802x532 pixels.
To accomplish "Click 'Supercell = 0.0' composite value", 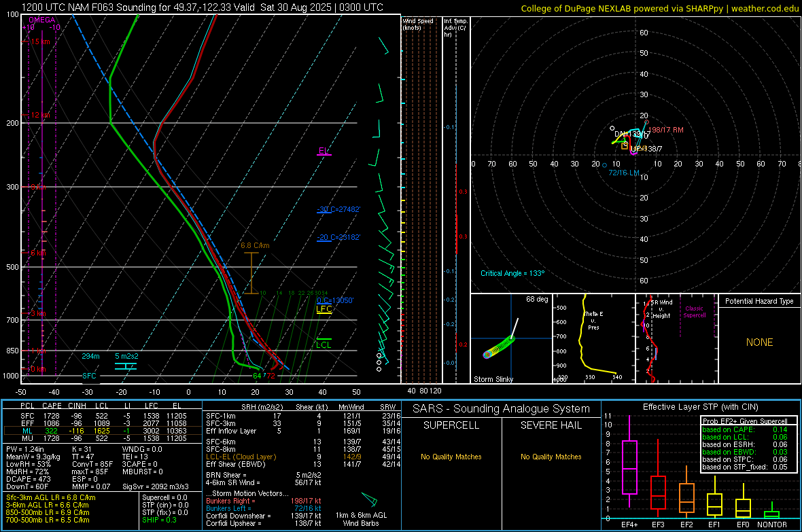I will tap(164, 497).
